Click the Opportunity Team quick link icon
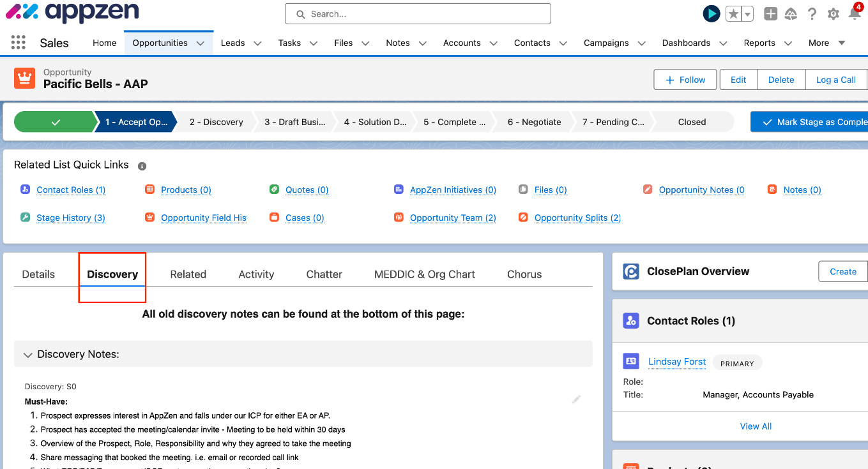This screenshot has width=868, height=469. tap(399, 218)
